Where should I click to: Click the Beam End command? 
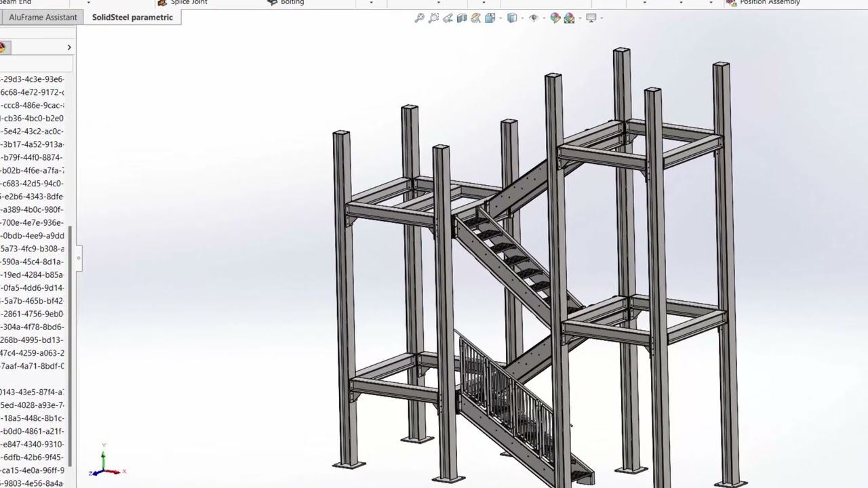(16, 3)
